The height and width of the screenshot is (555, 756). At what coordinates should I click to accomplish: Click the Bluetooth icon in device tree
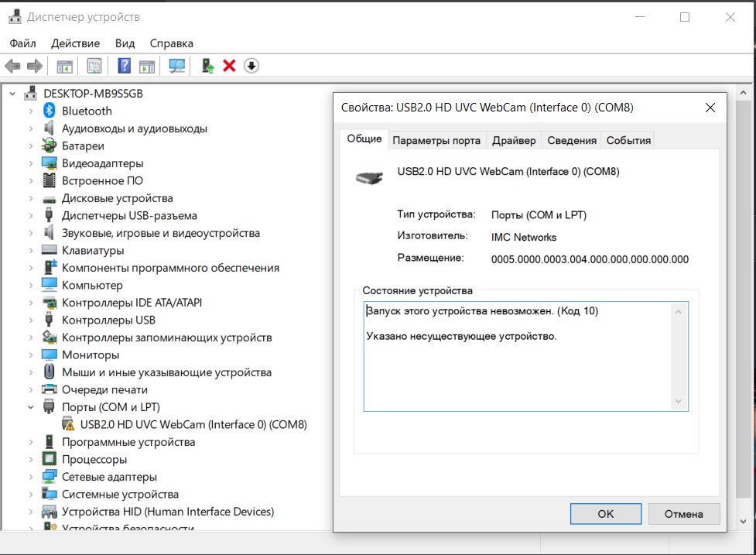(50, 111)
